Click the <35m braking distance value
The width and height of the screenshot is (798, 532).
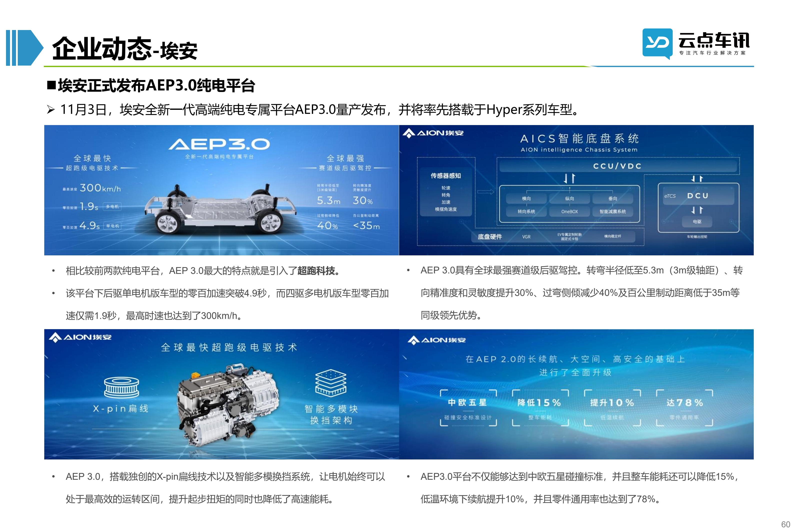[366, 226]
